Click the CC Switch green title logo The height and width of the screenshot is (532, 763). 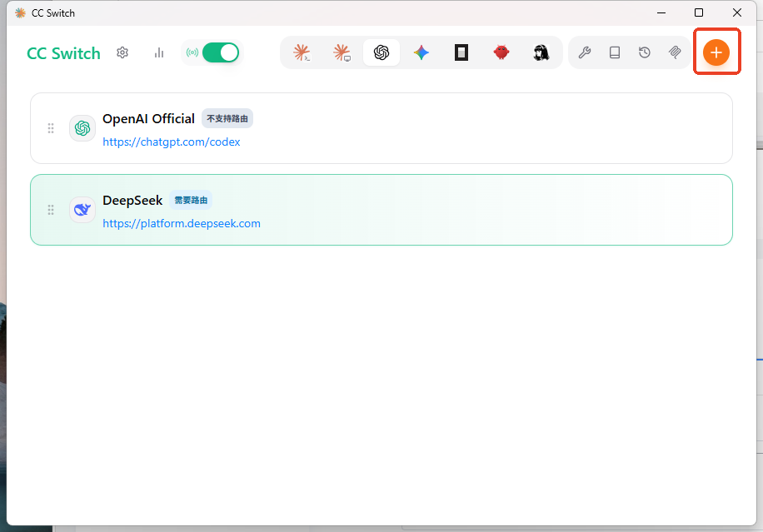[x=64, y=53]
